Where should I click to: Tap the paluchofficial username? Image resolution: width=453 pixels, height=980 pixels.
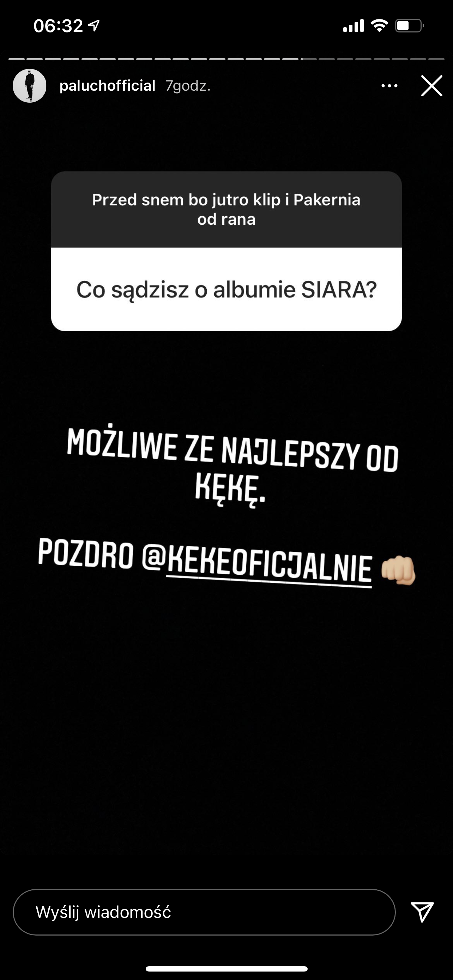tap(107, 86)
